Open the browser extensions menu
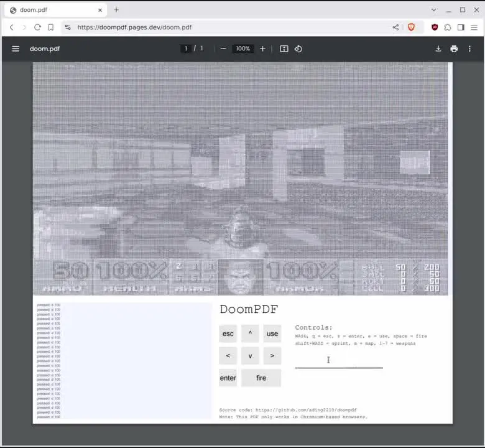This screenshot has width=485, height=448. [448, 27]
